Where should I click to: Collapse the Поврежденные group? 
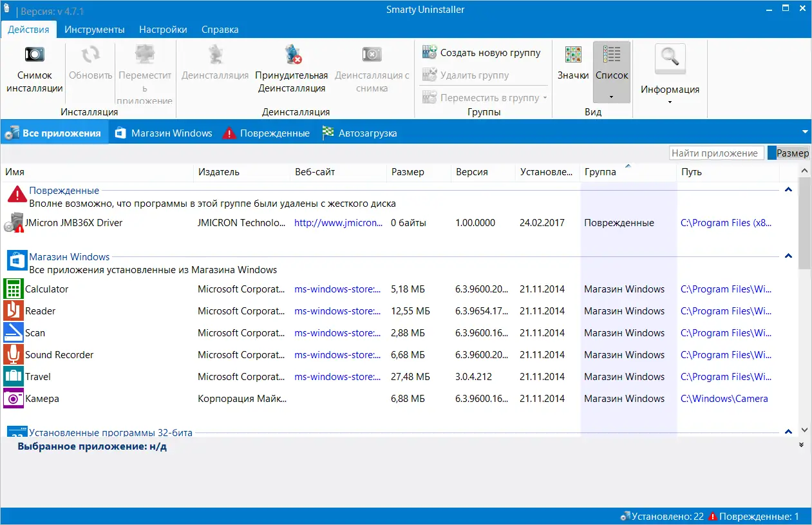pyautogui.click(x=788, y=190)
